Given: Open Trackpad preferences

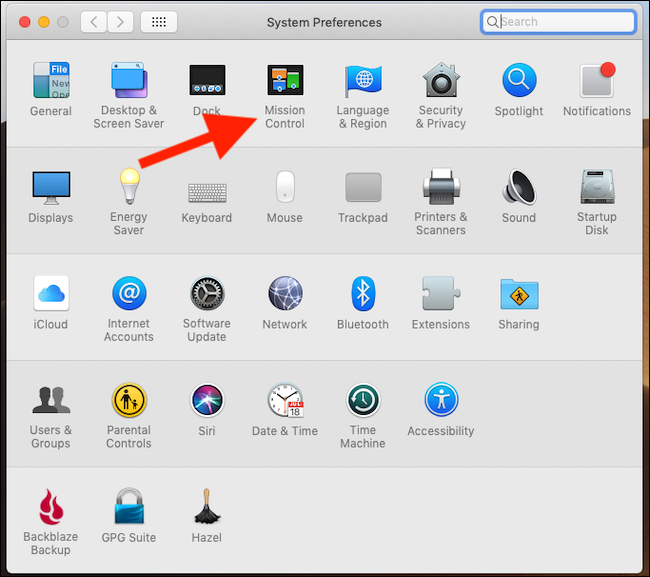Looking at the screenshot, I should [363, 187].
